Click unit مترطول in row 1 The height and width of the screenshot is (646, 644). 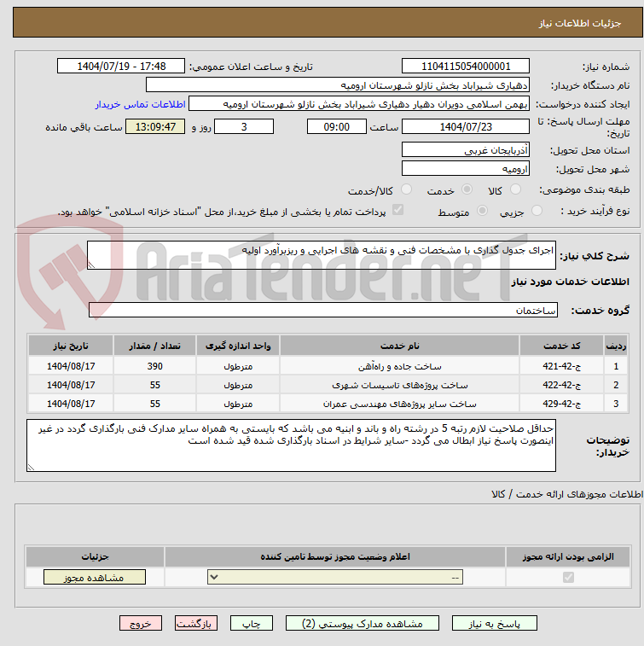(x=238, y=366)
